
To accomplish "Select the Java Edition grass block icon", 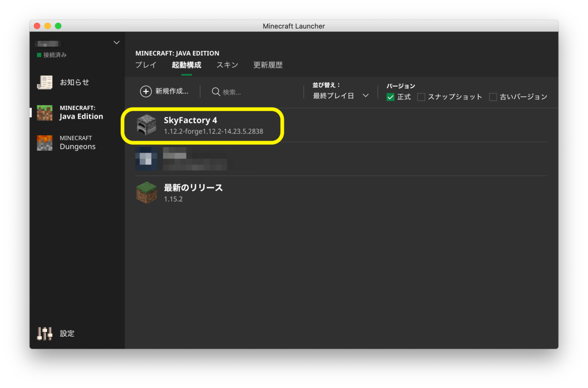I will point(45,113).
